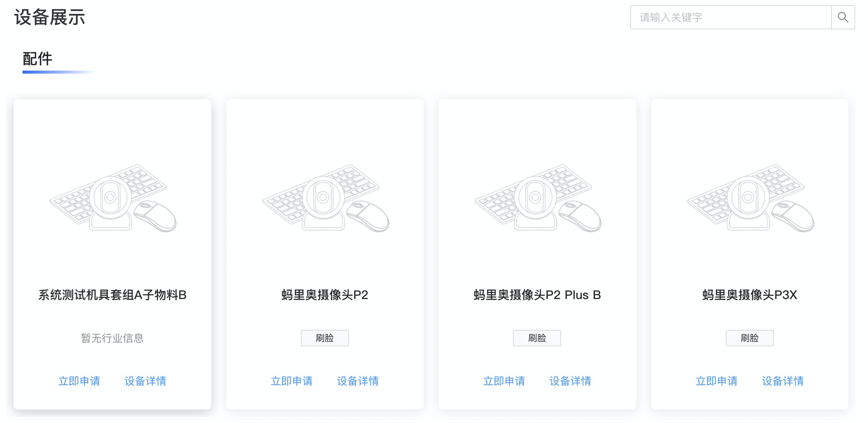
Task: Open placeholder image of 系统测试机具套组A子物料B
Action: click(x=112, y=198)
